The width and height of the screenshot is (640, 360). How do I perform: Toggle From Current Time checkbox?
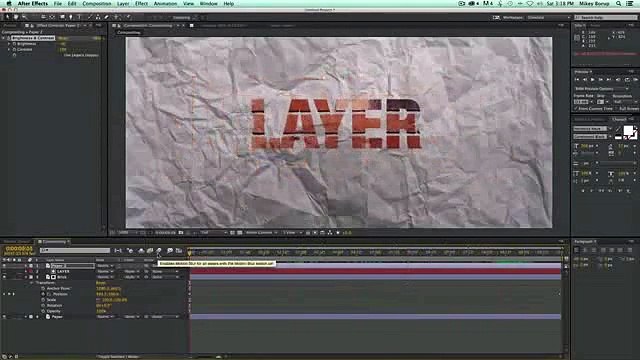click(x=576, y=109)
